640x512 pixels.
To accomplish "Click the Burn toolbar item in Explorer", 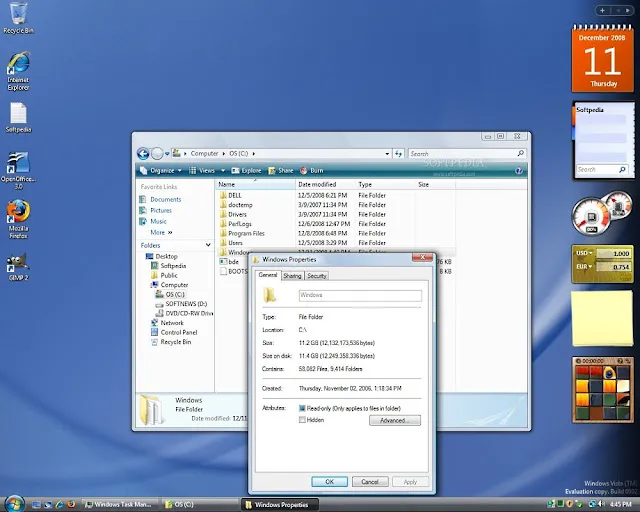I will pos(312,171).
